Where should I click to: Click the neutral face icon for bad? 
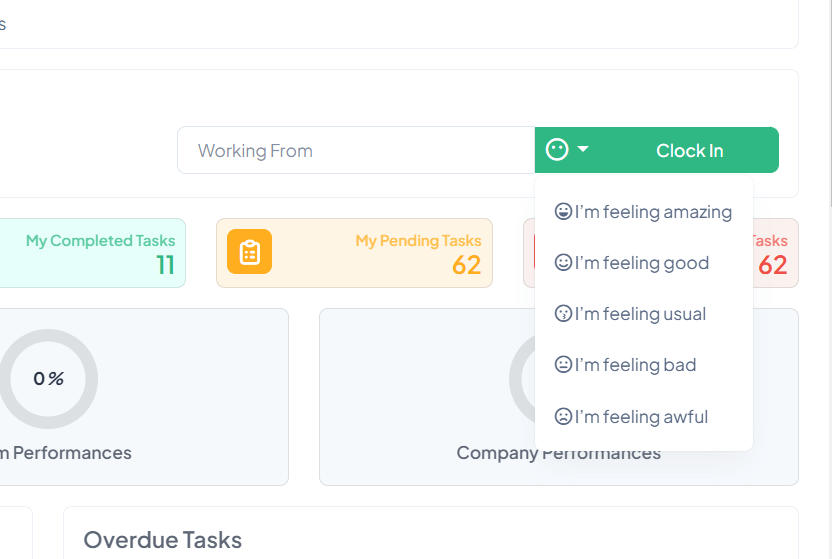tap(563, 365)
